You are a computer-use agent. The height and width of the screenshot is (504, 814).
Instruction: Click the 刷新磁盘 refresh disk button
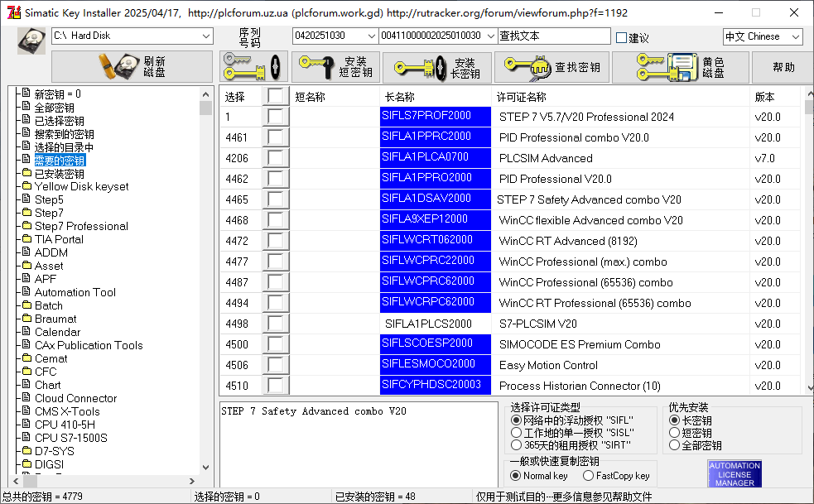coord(132,67)
